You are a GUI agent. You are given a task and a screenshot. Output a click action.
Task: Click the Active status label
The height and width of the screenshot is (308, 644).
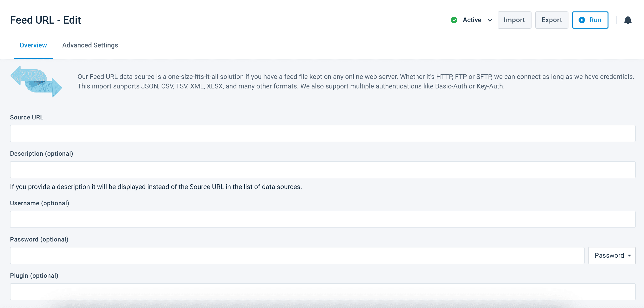tap(472, 20)
